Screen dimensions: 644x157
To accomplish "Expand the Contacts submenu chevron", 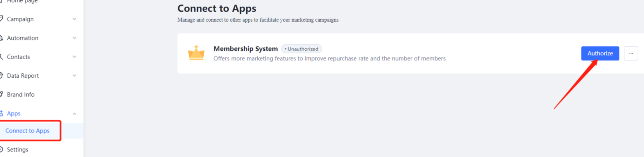I will pos(74,57).
